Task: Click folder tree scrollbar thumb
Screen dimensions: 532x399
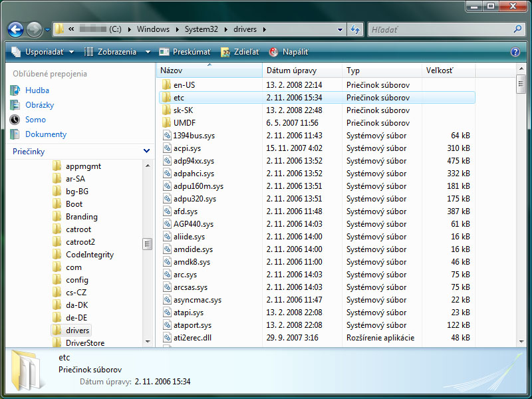Action: tap(147, 244)
